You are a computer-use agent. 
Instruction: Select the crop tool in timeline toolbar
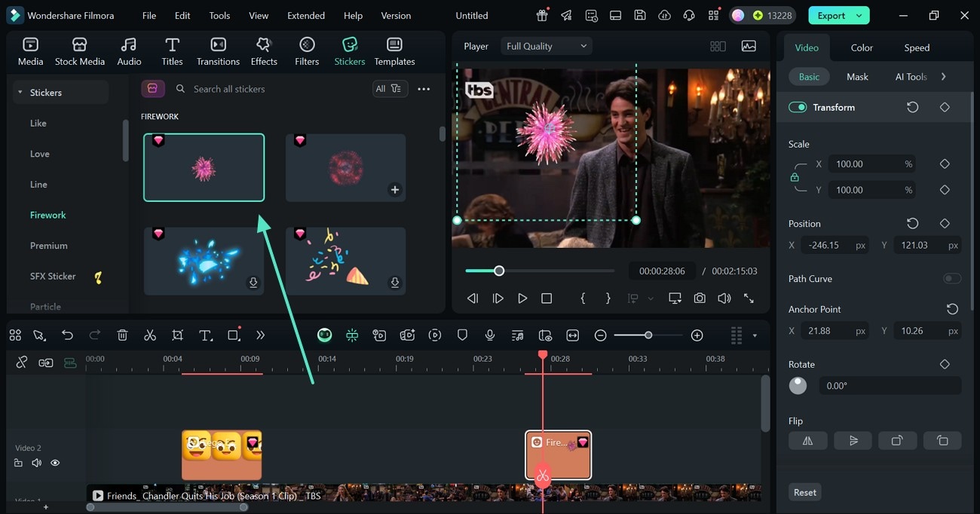177,335
